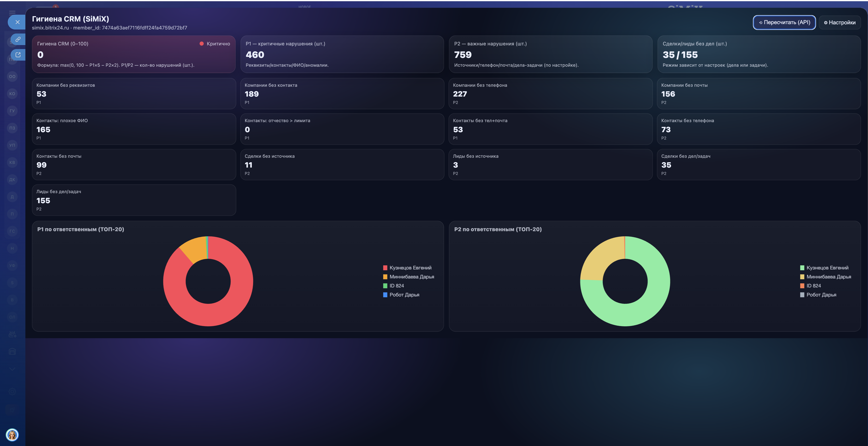The width and height of the screenshot is (868, 446).
Task: Click the rocket icon in sidebar
Action: (x=12, y=410)
